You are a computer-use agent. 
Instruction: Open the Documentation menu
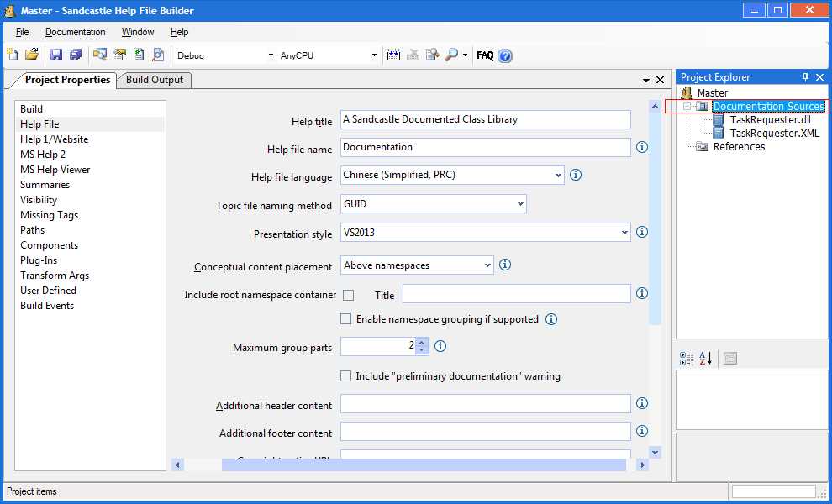pos(76,32)
